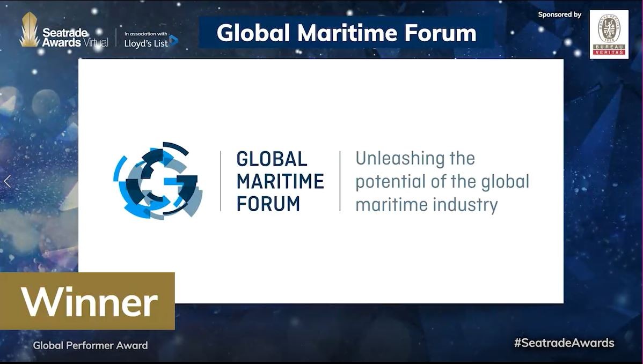Click the '#SeatradeAwards' hashtag
Image resolution: width=643 pixels, height=364 pixels.
[564, 343]
